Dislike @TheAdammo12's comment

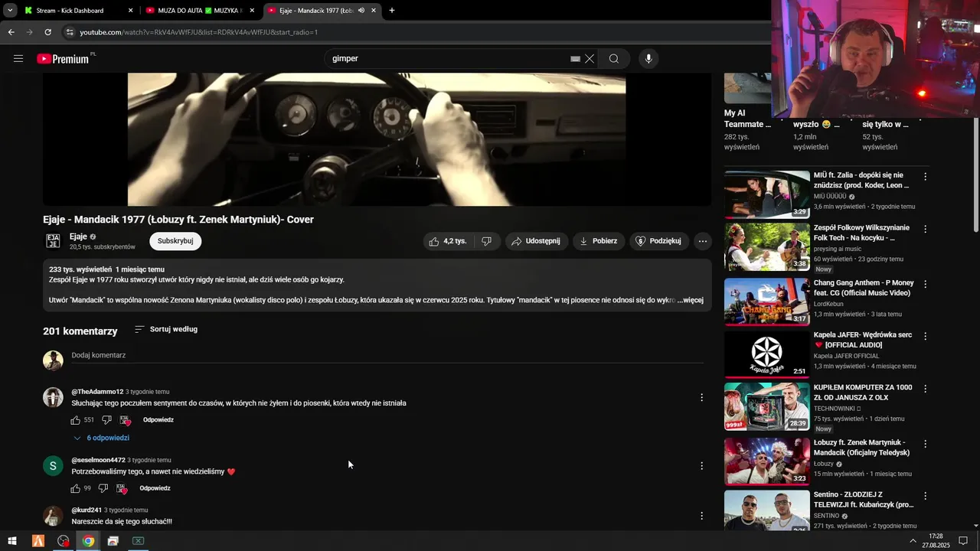[x=106, y=420]
